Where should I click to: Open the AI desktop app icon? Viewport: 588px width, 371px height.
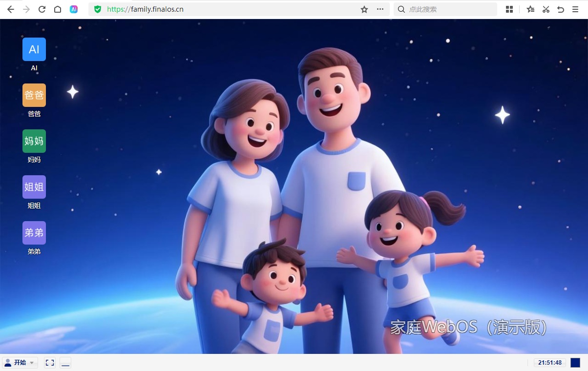coord(34,50)
